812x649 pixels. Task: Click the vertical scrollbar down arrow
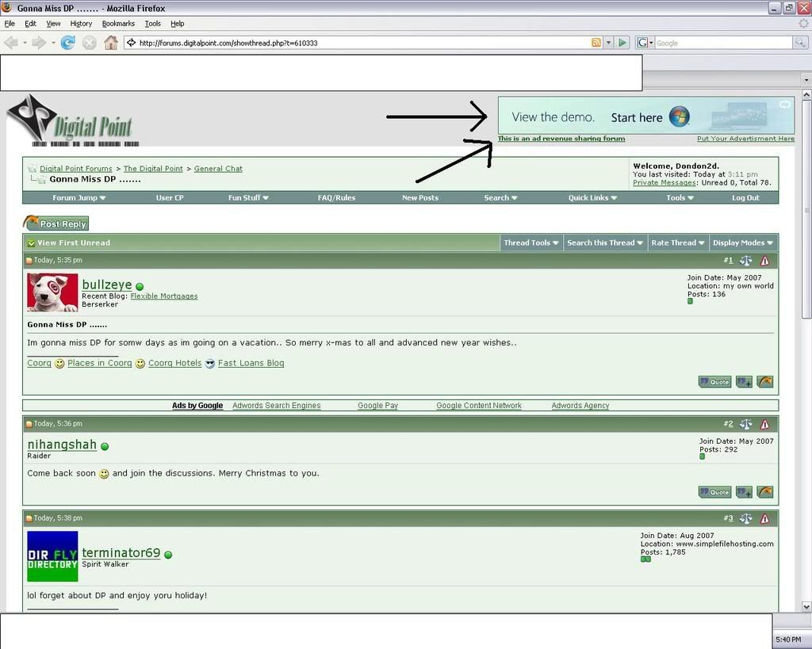806,606
